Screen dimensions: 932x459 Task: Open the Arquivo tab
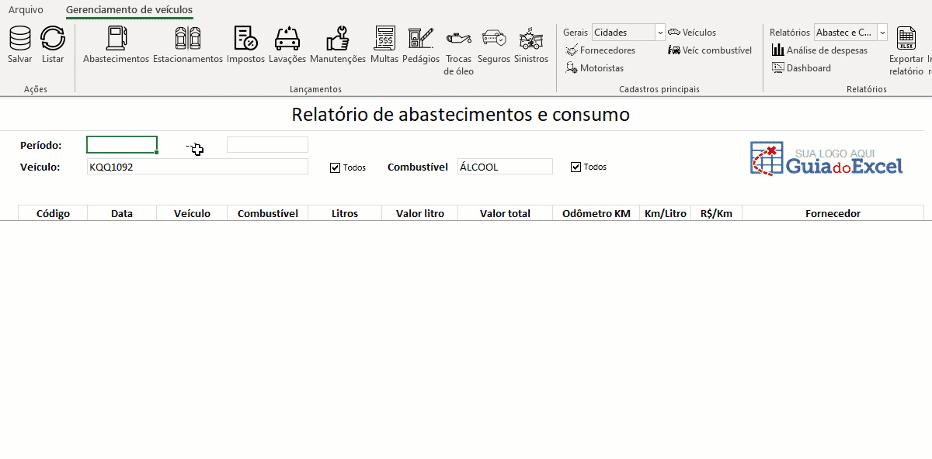click(x=26, y=10)
